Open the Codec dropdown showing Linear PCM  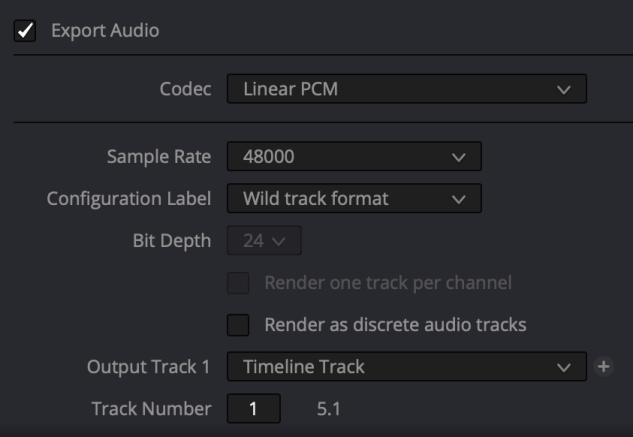406,89
